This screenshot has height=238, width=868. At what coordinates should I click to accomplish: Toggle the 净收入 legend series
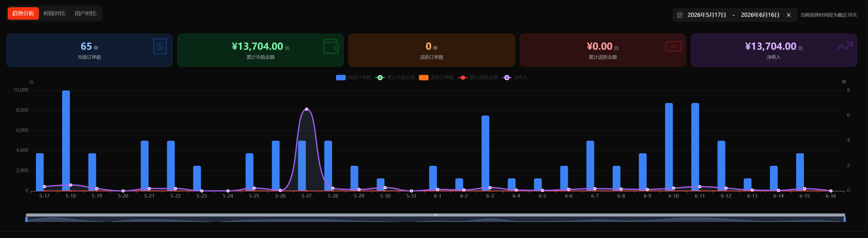(x=514, y=78)
